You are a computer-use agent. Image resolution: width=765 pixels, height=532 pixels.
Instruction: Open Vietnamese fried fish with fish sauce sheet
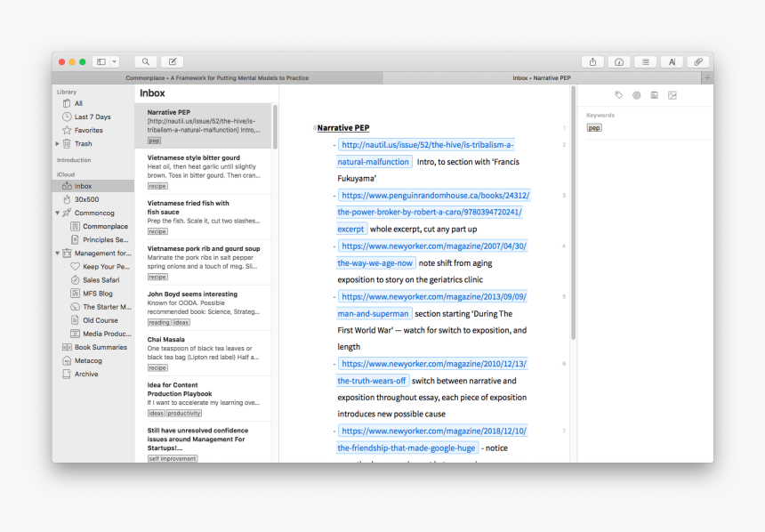[x=203, y=217]
